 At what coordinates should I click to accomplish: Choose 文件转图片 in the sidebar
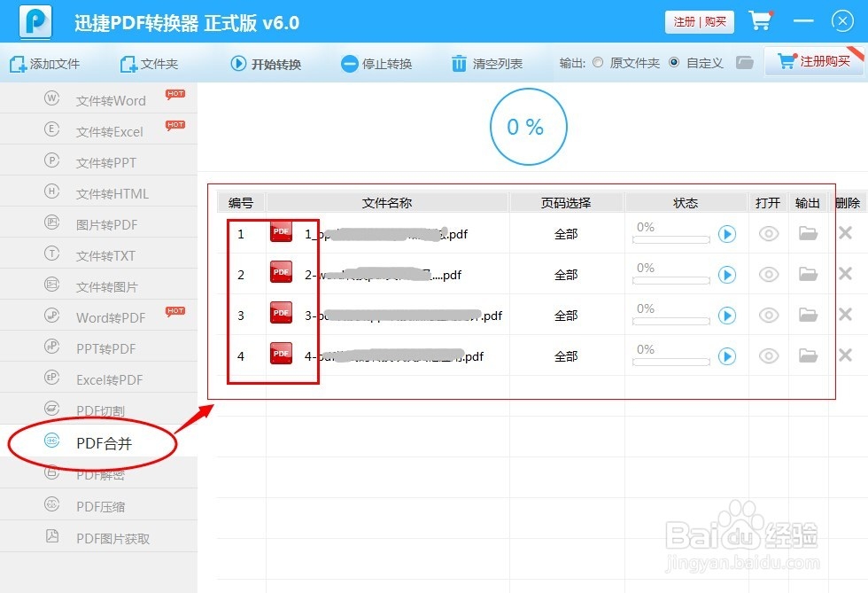[x=98, y=286]
